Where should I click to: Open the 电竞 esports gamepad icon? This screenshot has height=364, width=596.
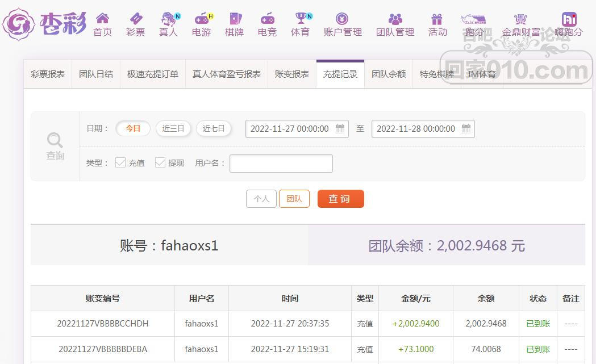(268, 18)
